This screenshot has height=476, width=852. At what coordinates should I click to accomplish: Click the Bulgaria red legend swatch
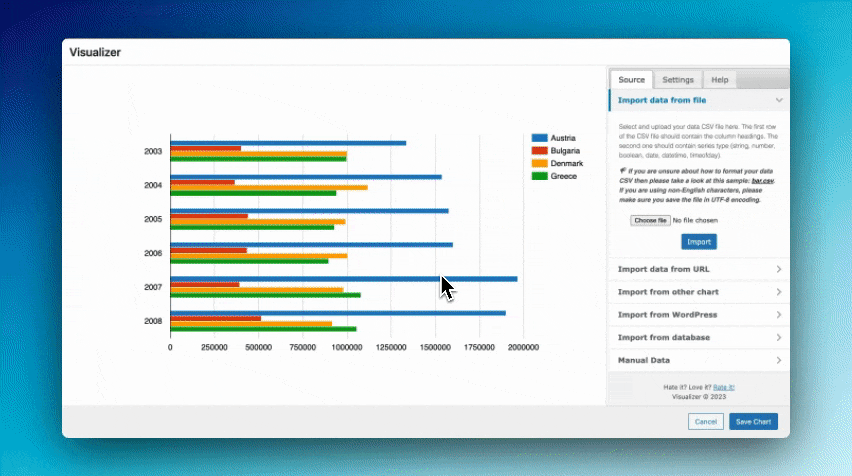539,150
